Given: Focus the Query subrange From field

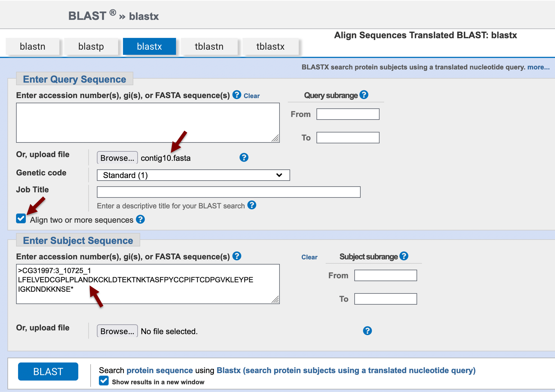Looking at the screenshot, I should [348, 114].
